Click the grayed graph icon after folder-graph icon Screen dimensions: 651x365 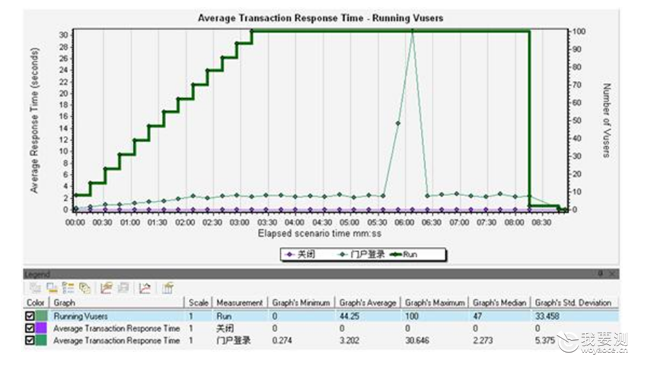(x=123, y=288)
